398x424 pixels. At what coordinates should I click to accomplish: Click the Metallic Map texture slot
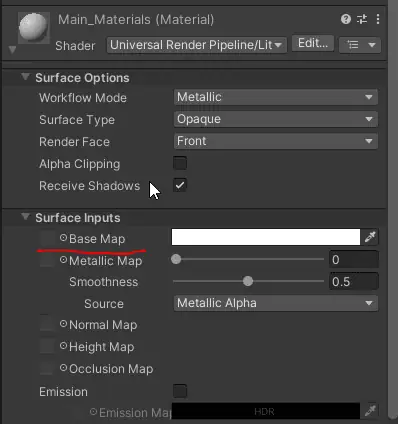47,260
